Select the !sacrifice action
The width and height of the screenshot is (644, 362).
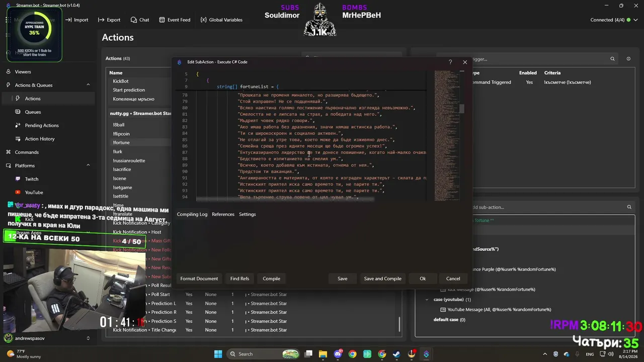pyautogui.click(x=122, y=169)
